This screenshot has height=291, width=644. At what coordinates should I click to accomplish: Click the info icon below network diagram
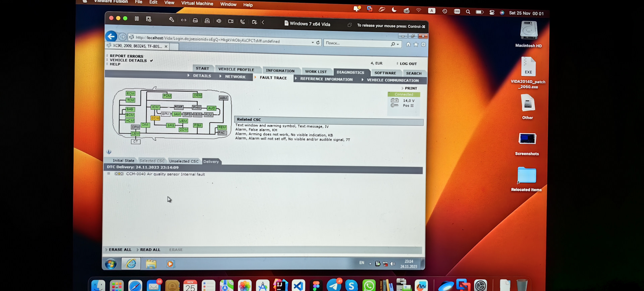109,152
